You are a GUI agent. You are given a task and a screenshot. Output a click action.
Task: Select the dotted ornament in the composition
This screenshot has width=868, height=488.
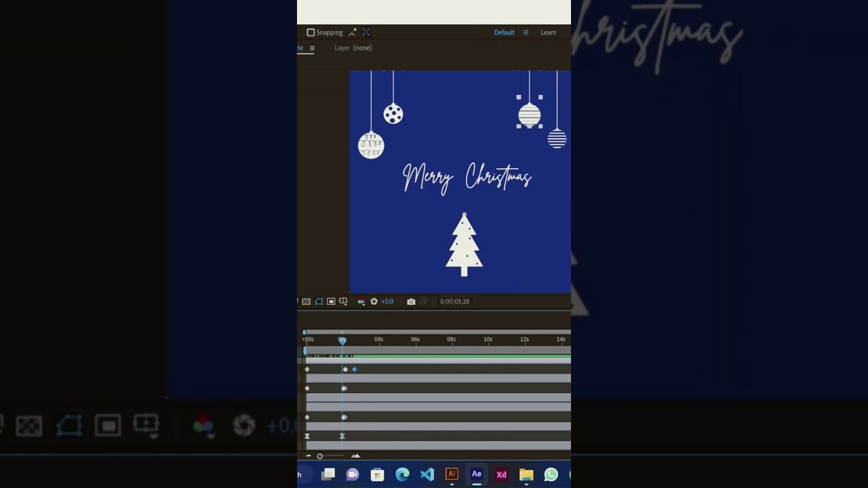(x=393, y=114)
